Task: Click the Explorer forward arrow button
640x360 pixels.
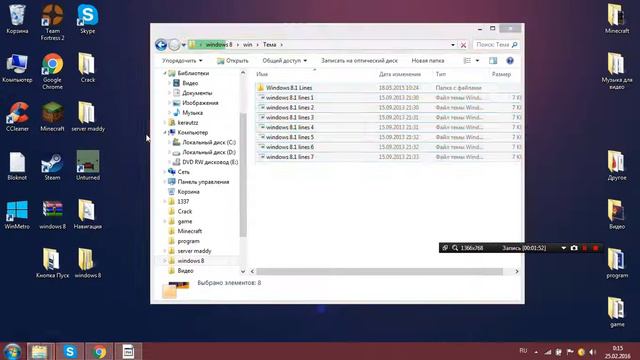Action: [x=174, y=44]
